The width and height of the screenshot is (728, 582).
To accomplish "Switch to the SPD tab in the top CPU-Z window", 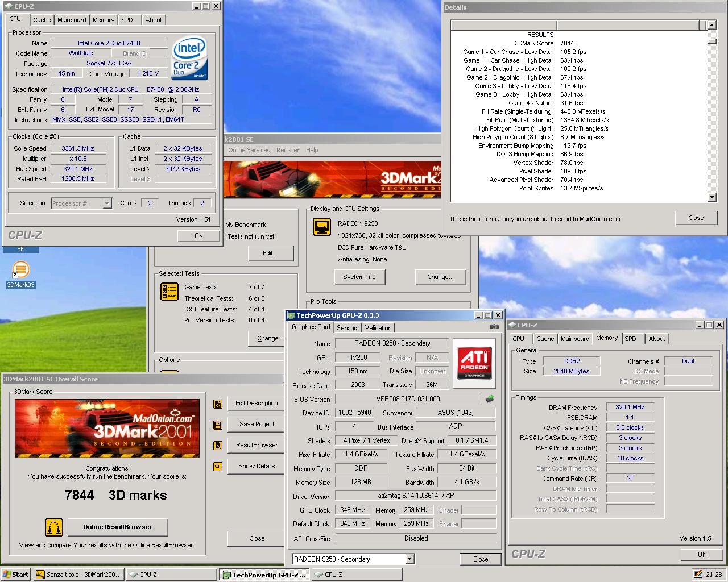I will click(127, 20).
